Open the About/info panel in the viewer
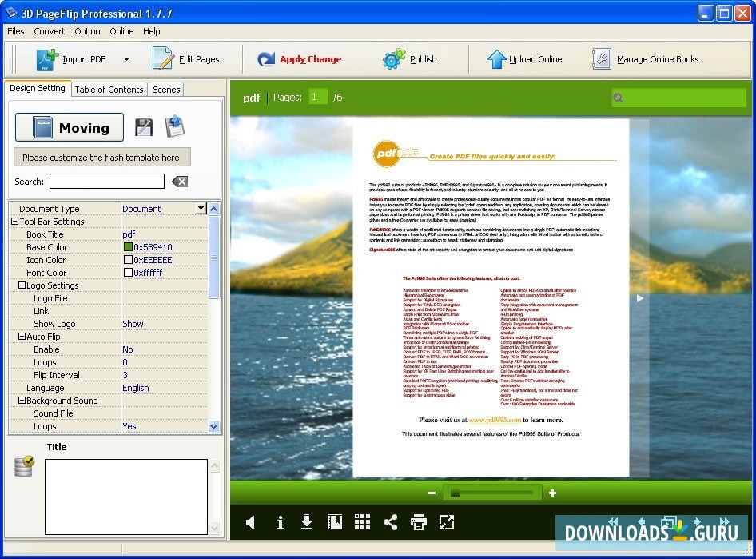 [x=280, y=522]
